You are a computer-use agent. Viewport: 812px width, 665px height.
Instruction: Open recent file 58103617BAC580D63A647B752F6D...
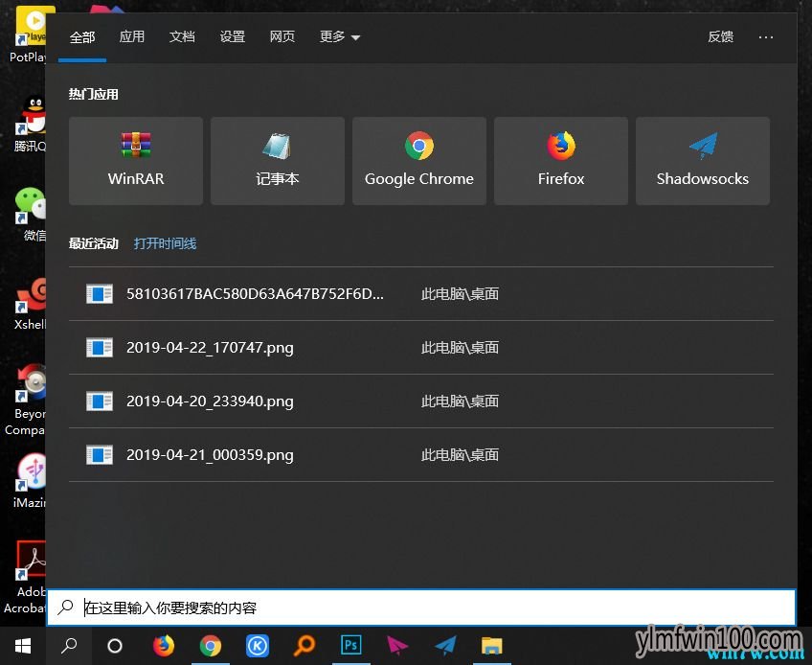tap(421, 294)
